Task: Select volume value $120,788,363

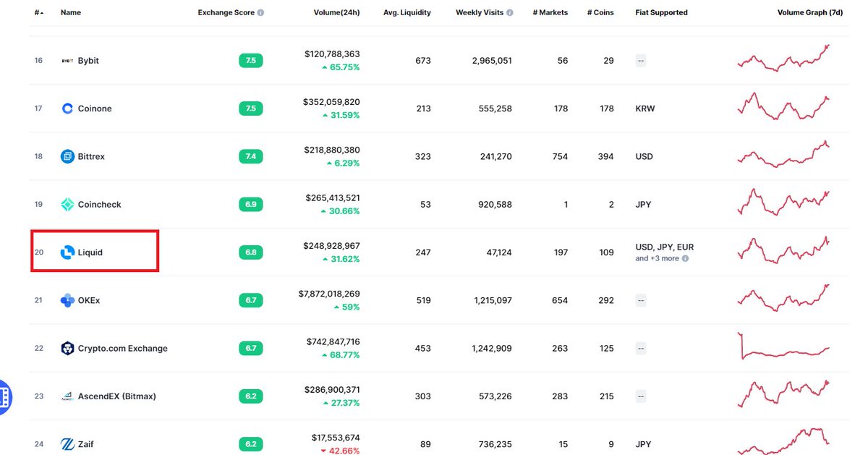Action: pyautogui.click(x=332, y=54)
